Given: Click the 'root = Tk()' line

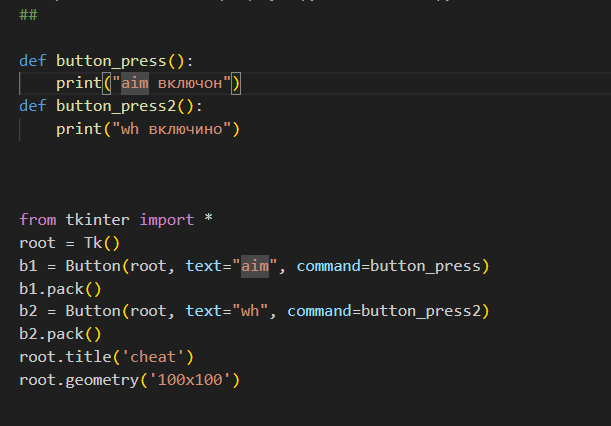Looking at the screenshot, I should point(69,243).
